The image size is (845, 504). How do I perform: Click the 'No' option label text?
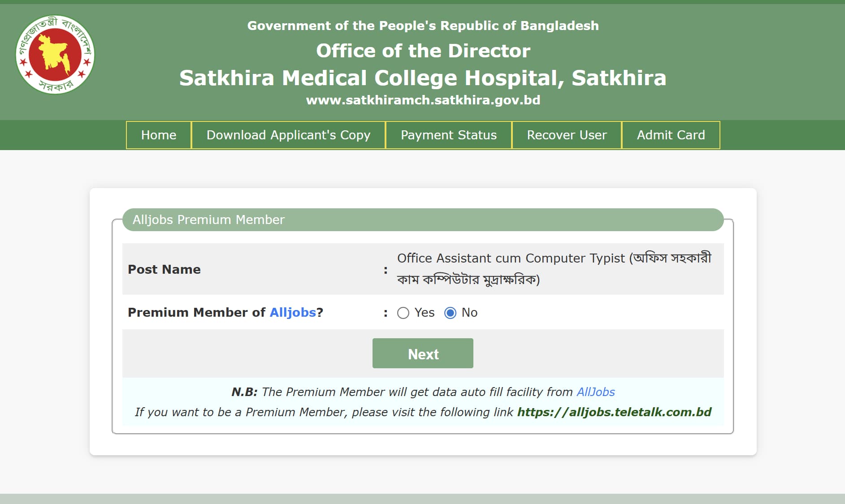click(469, 312)
